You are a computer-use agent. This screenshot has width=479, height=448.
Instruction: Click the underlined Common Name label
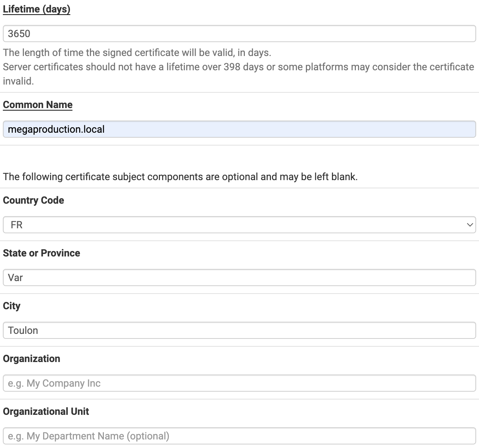point(37,105)
